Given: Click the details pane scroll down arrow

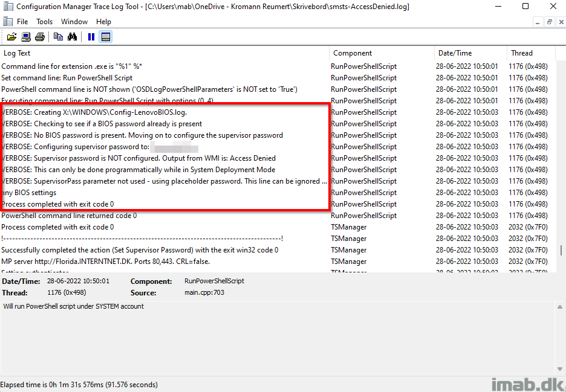Looking at the screenshot, I should (x=560, y=369).
